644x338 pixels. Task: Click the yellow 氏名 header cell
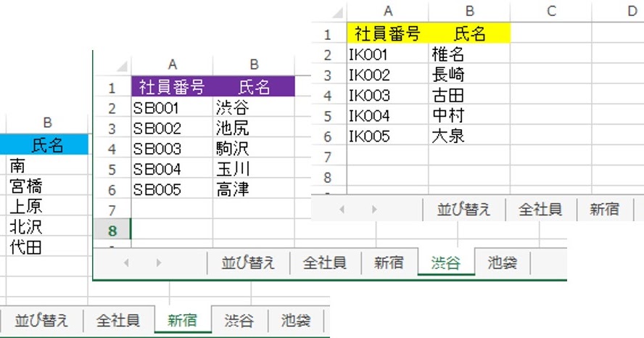pos(469,33)
